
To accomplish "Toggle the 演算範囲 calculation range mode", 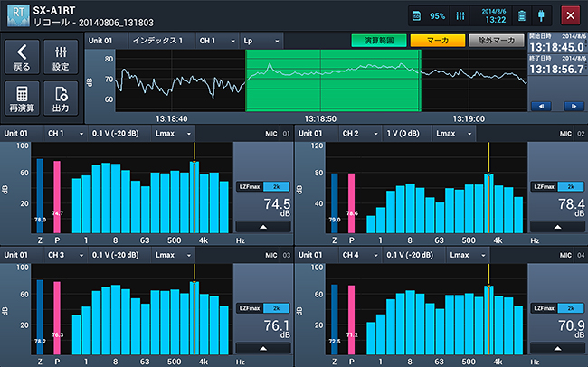I will click(379, 41).
